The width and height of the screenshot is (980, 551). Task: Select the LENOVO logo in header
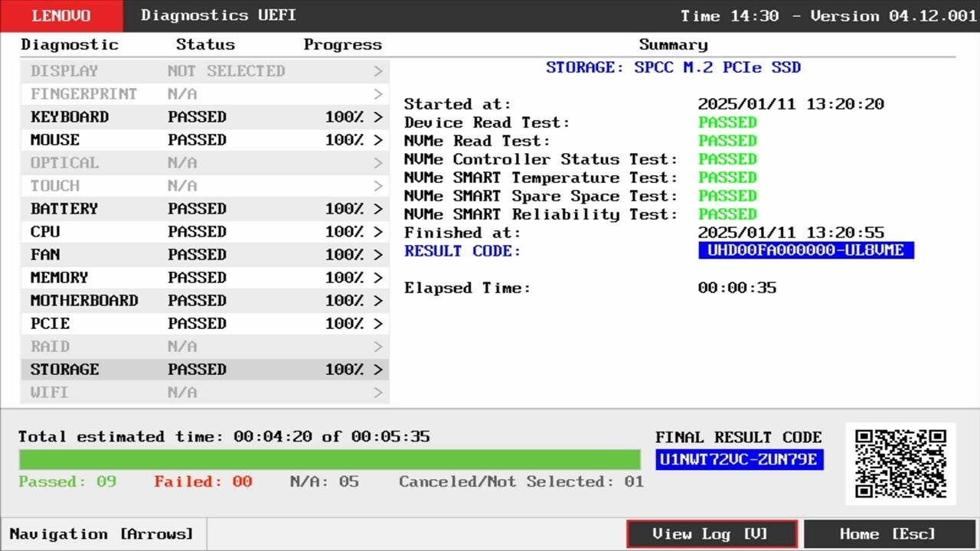pyautogui.click(x=61, y=16)
